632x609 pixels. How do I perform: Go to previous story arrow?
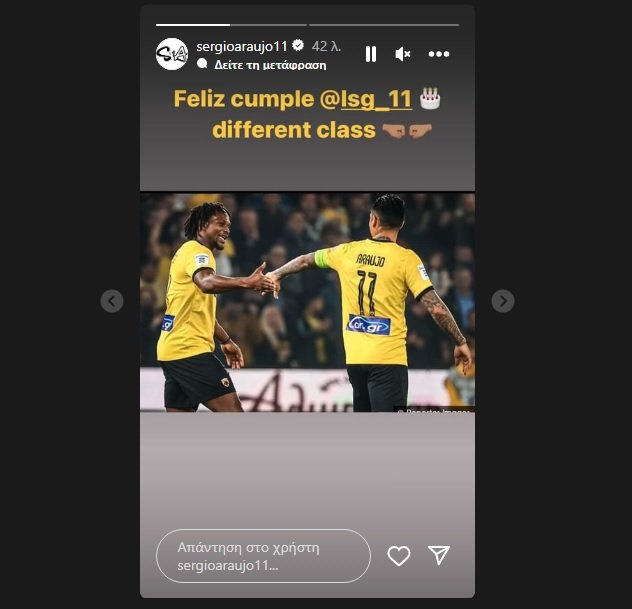(112, 301)
